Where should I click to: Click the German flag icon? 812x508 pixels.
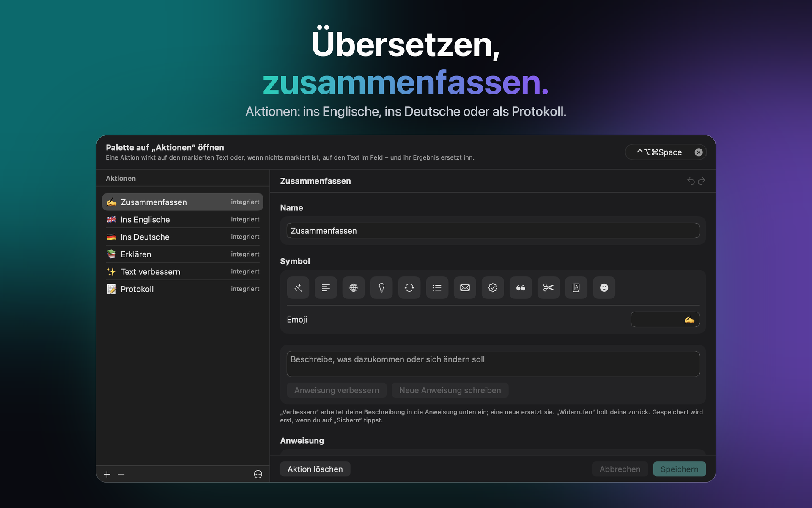(112, 237)
